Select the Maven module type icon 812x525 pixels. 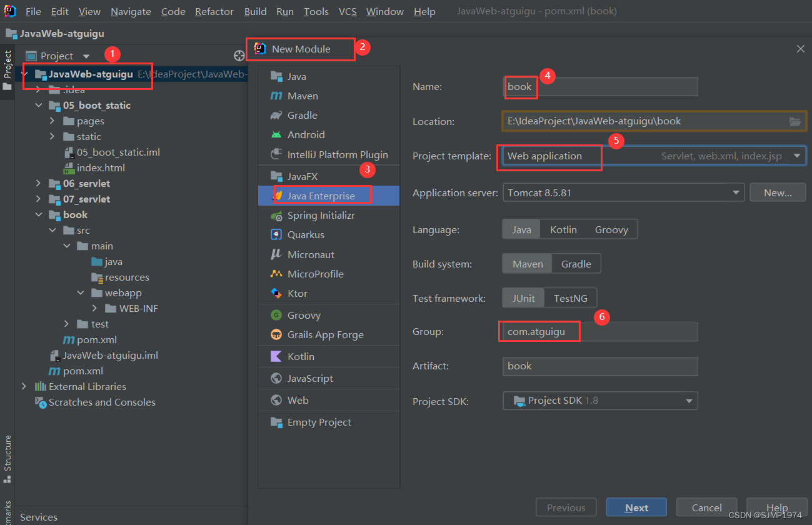(276, 96)
